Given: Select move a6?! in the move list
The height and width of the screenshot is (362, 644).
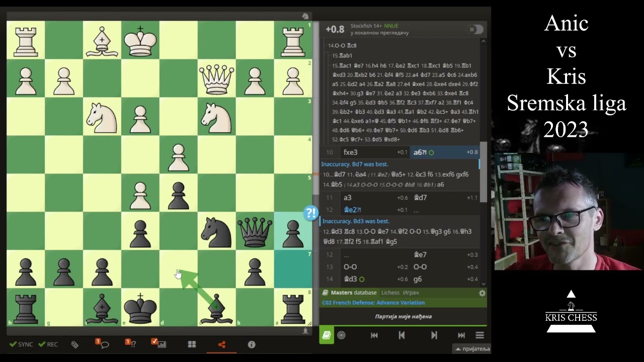Looking at the screenshot, I should [x=445, y=152].
